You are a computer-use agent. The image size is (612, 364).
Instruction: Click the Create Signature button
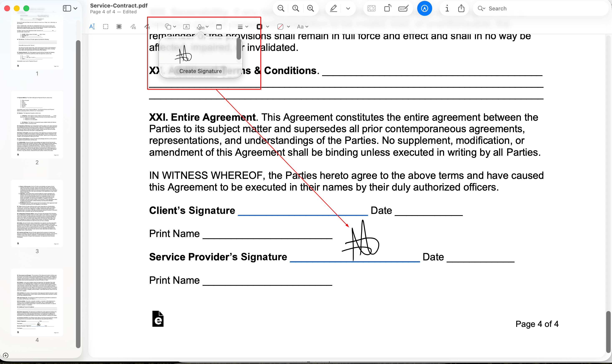point(200,71)
